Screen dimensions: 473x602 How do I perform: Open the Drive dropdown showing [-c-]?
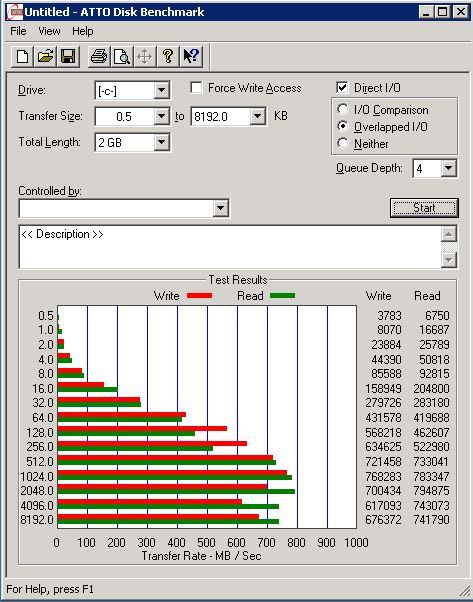[x=162, y=91]
